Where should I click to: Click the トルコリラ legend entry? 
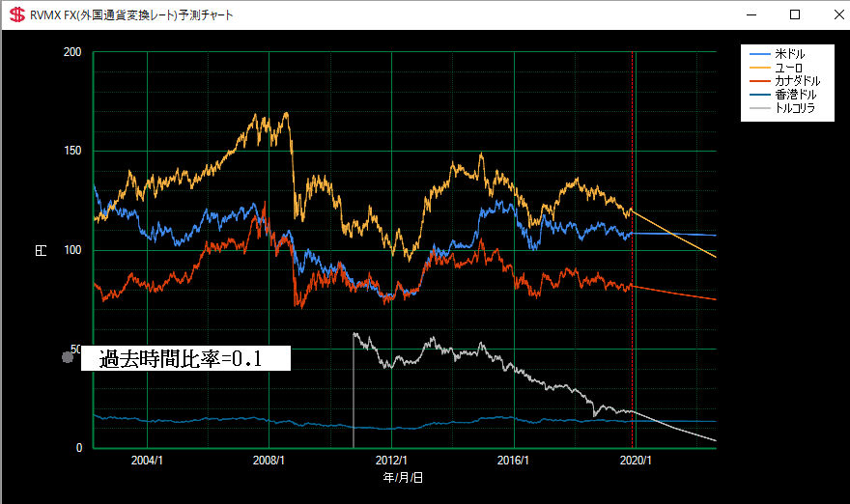click(x=795, y=108)
